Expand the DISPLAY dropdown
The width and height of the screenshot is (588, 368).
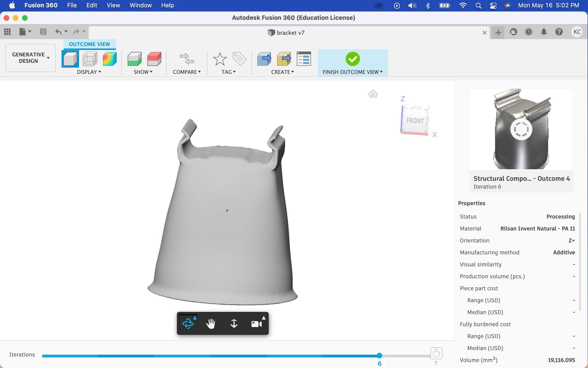tap(90, 72)
